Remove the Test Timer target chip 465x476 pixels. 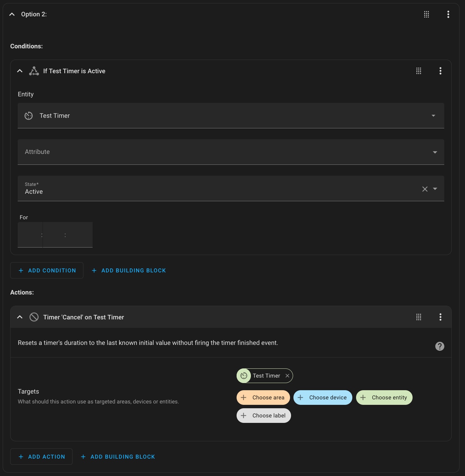(288, 376)
